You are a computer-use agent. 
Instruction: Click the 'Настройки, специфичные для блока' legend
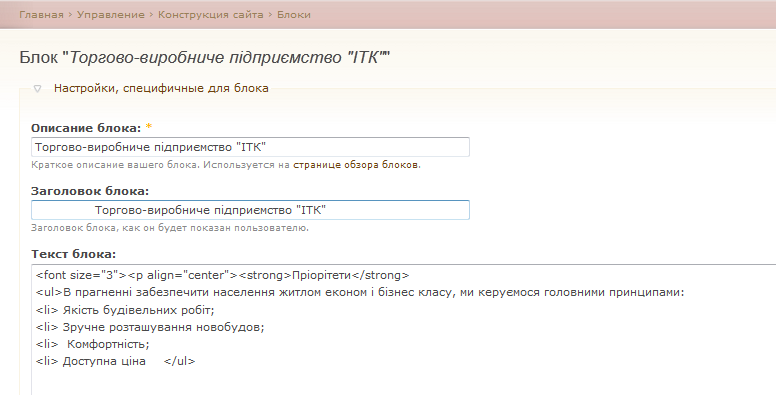[161, 89]
